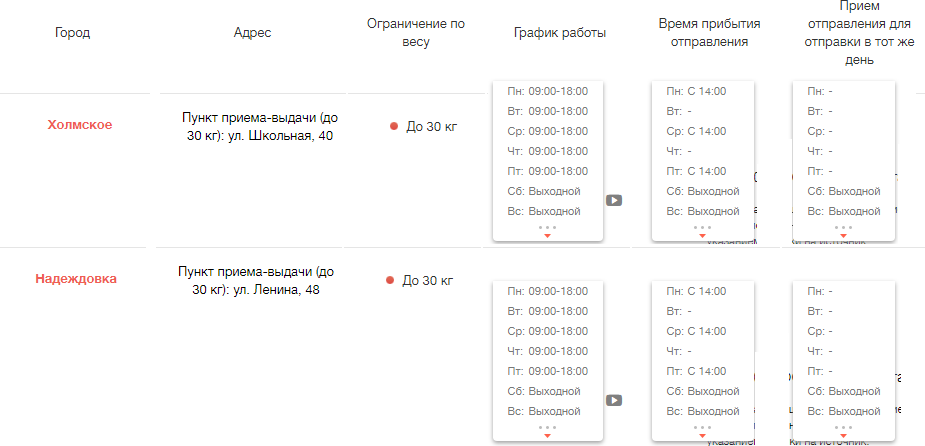Click the "Город" column header

click(73, 33)
